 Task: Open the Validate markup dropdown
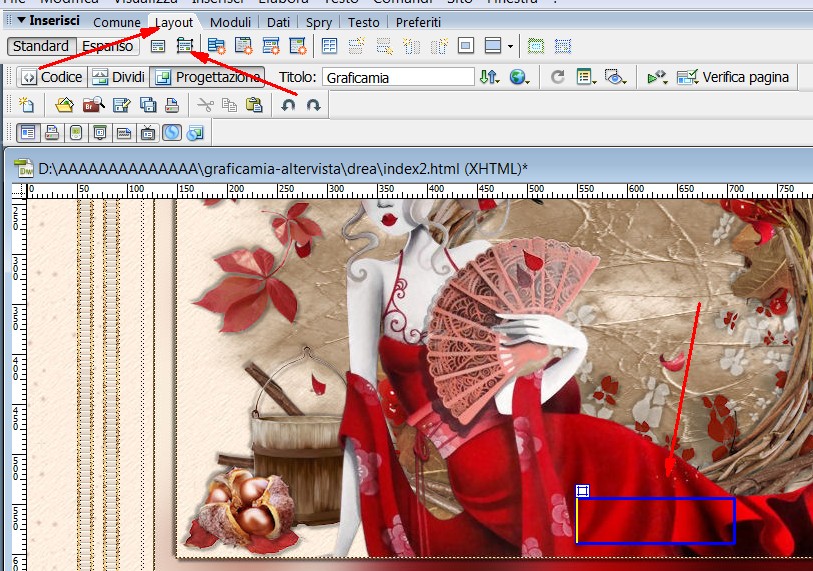[656, 77]
